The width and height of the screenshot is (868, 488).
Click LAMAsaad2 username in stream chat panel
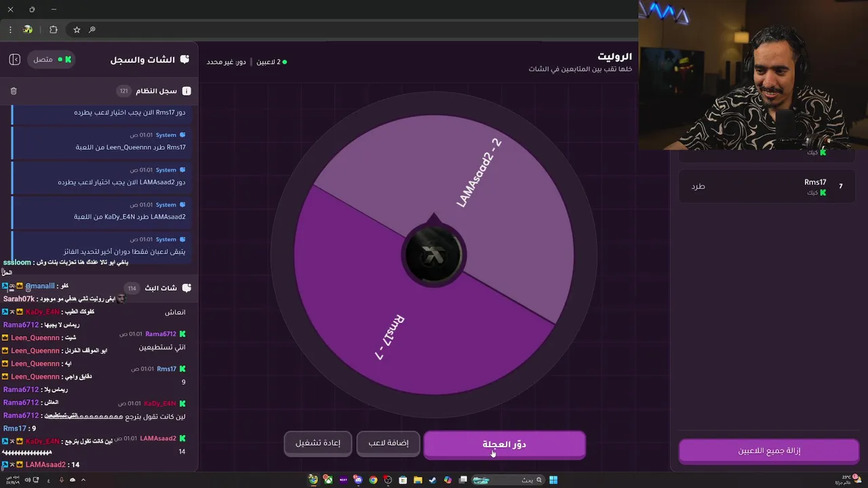click(158, 439)
